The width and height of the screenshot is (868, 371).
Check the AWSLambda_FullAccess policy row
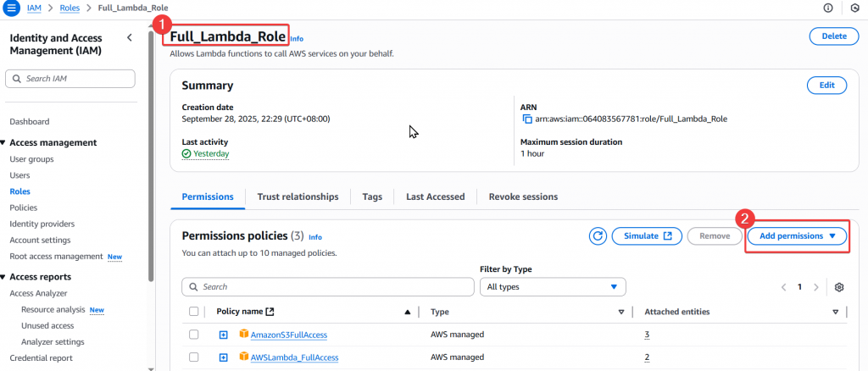pos(193,357)
